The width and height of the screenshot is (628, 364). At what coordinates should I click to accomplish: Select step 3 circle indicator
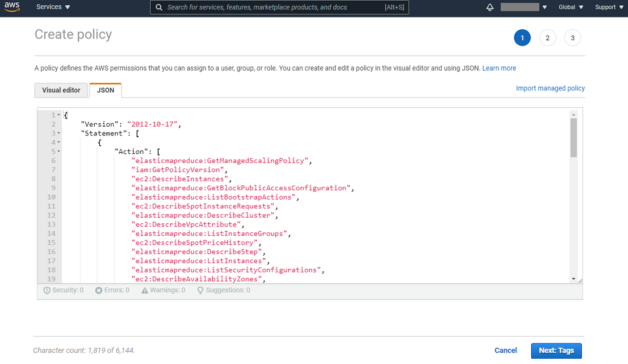click(x=573, y=37)
